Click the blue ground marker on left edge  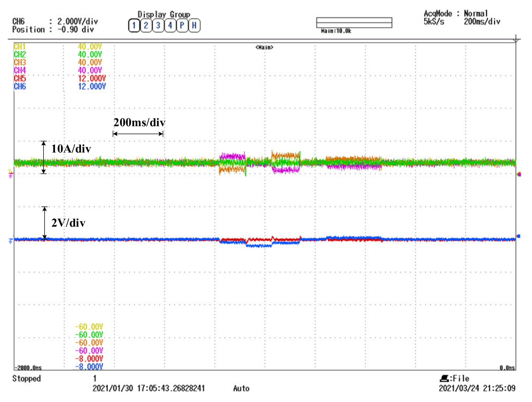click(10, 241)
